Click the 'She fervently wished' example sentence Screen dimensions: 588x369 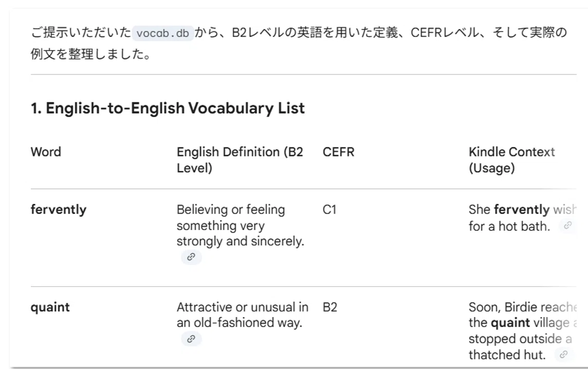click(522, 218)
